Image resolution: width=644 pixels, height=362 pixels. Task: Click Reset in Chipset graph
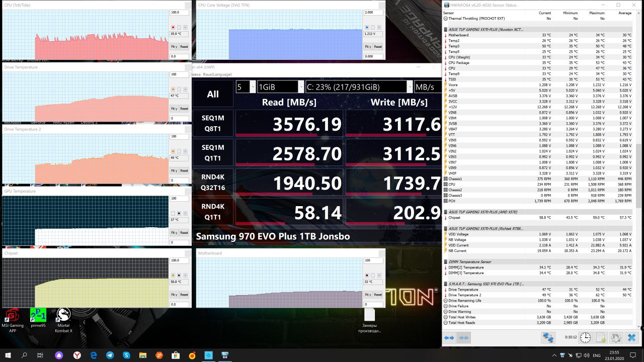[184, 295]
